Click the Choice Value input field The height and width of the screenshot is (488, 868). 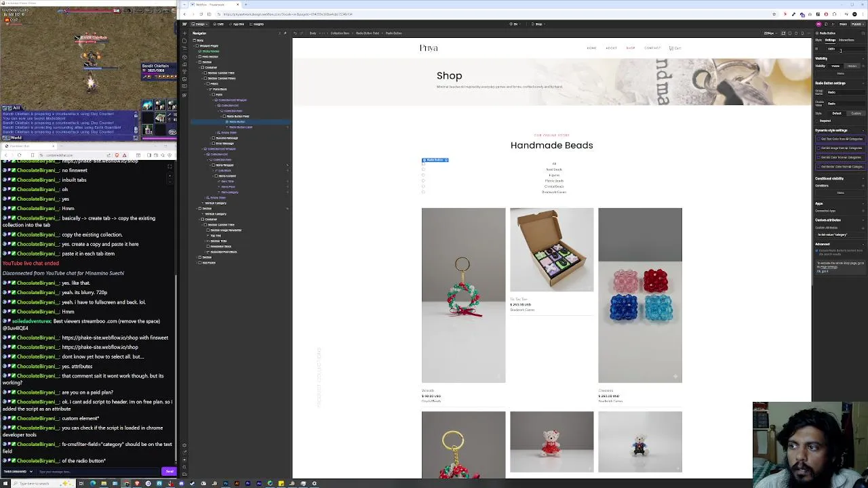[x=845, y=103]
